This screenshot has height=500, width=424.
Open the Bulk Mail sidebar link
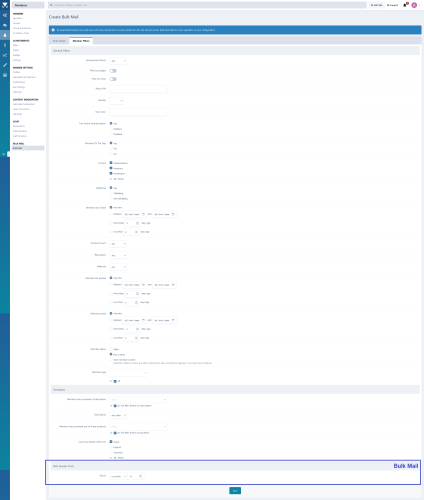(27, 148)
